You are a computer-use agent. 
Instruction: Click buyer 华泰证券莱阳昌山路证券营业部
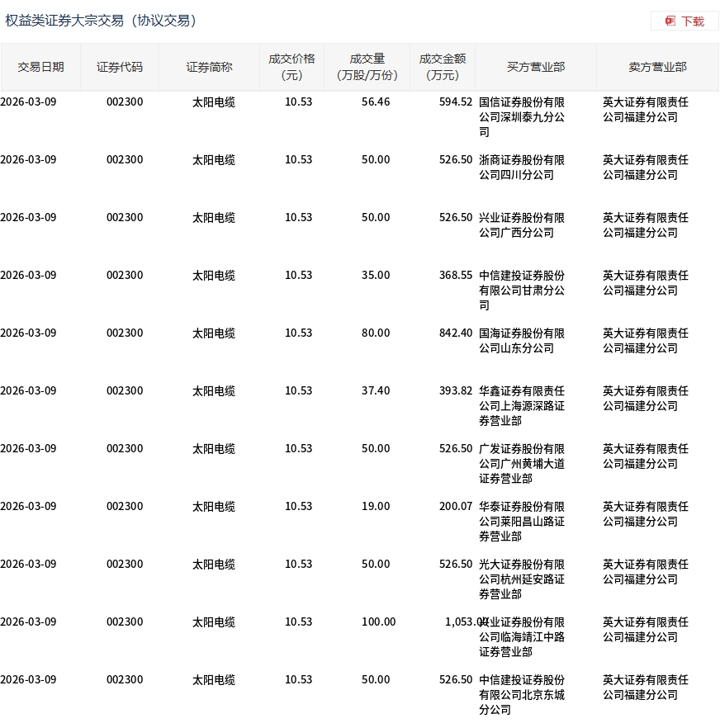point(522,522)
